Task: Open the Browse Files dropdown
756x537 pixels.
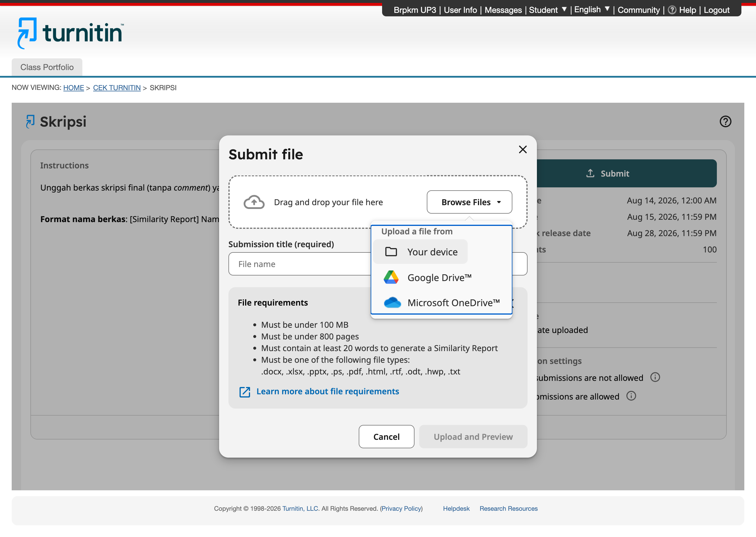Action: coord(469,202)
